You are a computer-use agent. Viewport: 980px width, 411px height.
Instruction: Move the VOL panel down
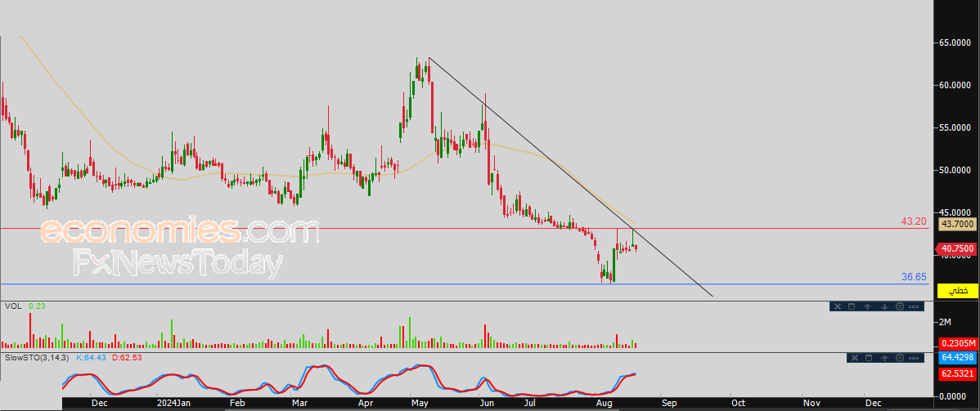[x=884, y=306]
